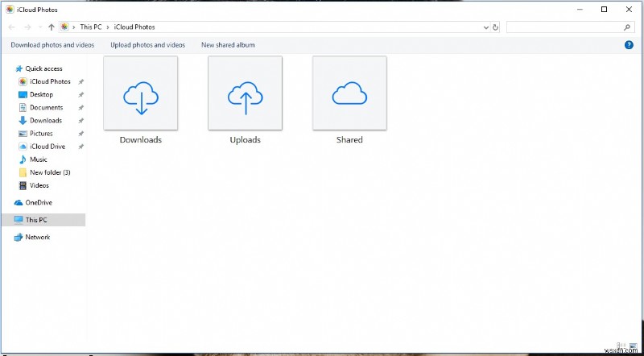Click the Pictures icon in sidebar

23,134
